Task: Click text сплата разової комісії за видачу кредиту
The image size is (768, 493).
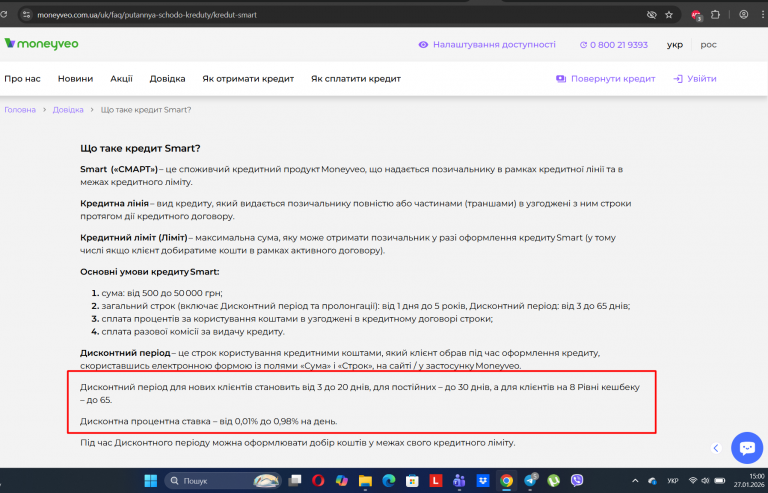Action: click(x=193, y=331)
